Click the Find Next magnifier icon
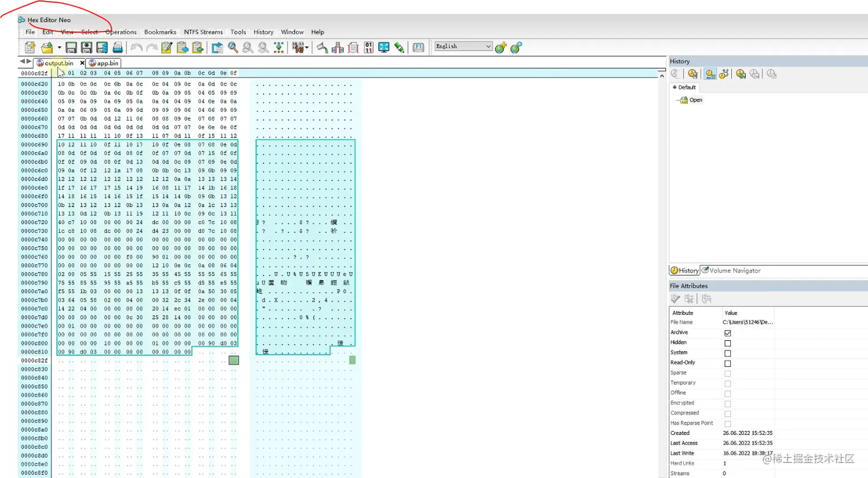Screen dimensions: 868x478 click(x=263, y=48)
